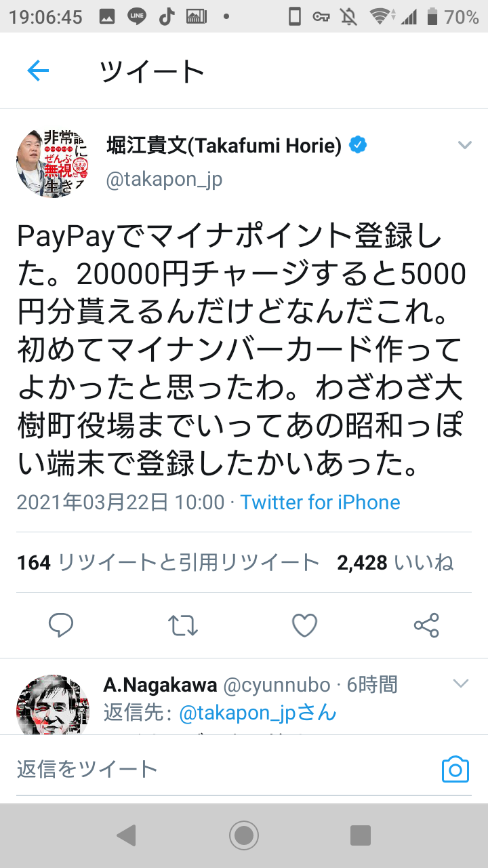
Task: Tap the Android recent apps square
Action: coord(361,835)
